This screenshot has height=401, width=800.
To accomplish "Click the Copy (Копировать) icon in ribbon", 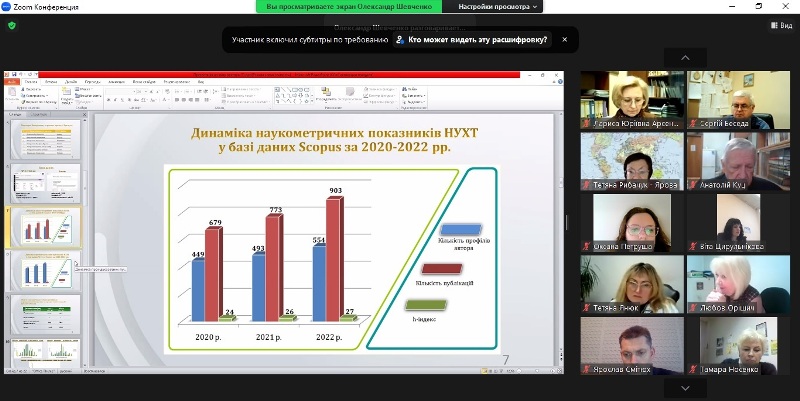I will coord(23,95).
